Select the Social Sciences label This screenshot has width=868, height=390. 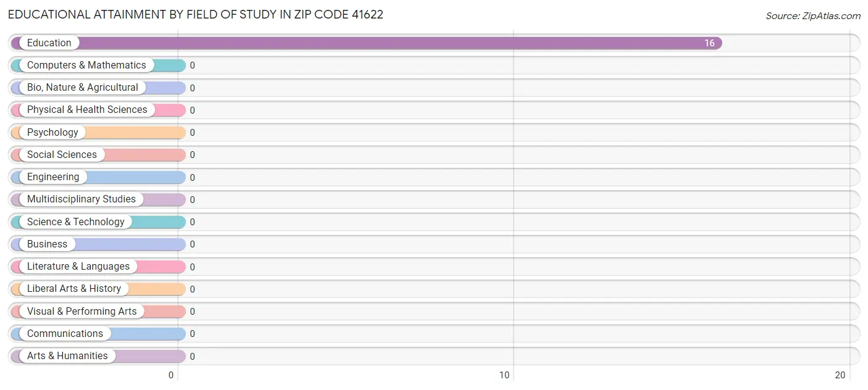62,155
